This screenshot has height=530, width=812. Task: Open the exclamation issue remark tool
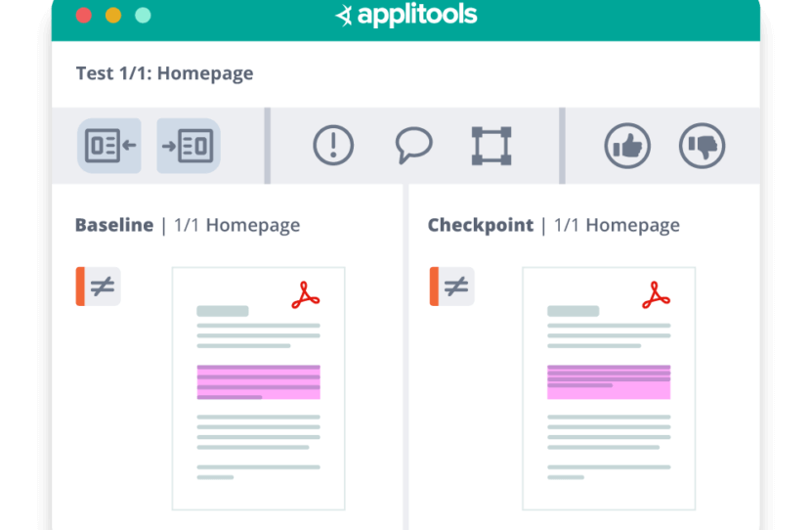(x=333, y=145)
